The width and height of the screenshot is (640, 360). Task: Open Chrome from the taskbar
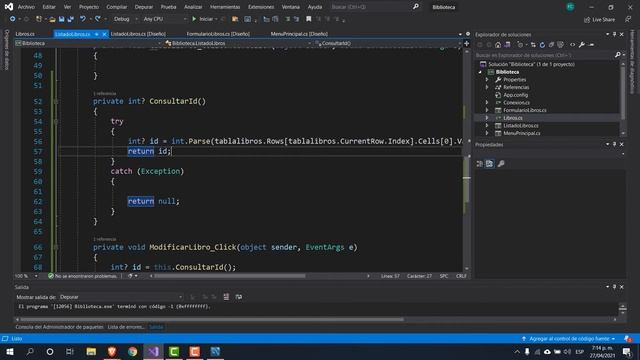133,351
